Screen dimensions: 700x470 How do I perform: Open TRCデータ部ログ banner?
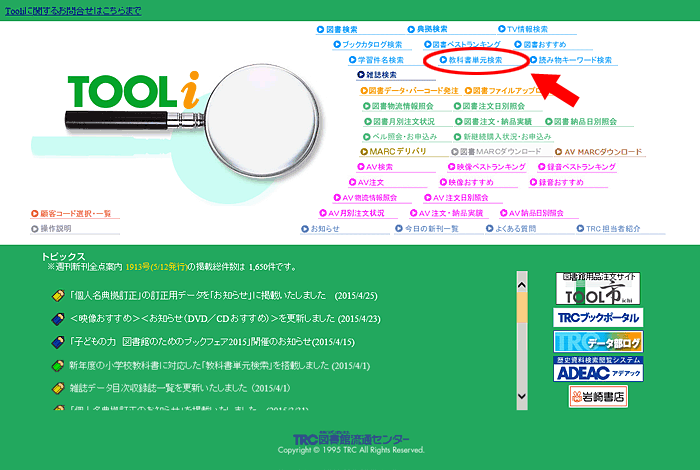click(x=598, y=341)
